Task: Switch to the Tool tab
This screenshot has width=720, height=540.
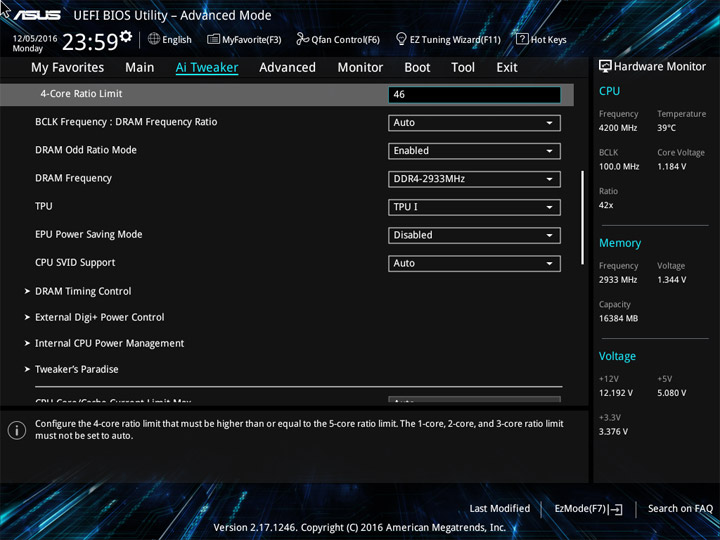Action: (463, 68)
